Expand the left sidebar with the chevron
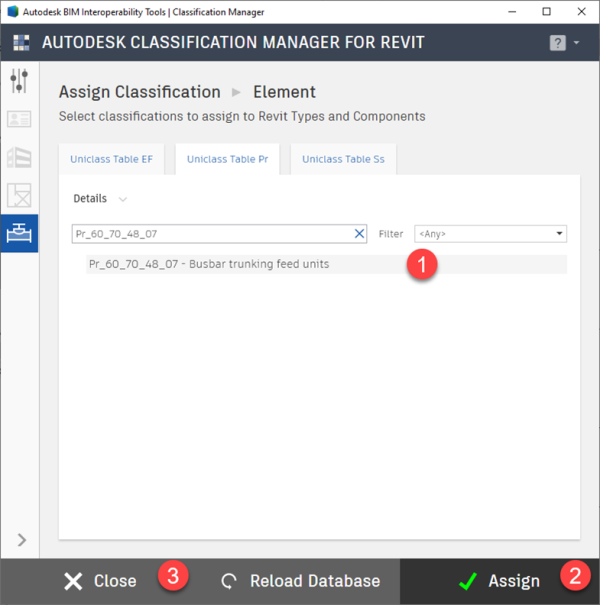Image resolution: width=600 pixels, height=605 pixels. click(21, 541)
